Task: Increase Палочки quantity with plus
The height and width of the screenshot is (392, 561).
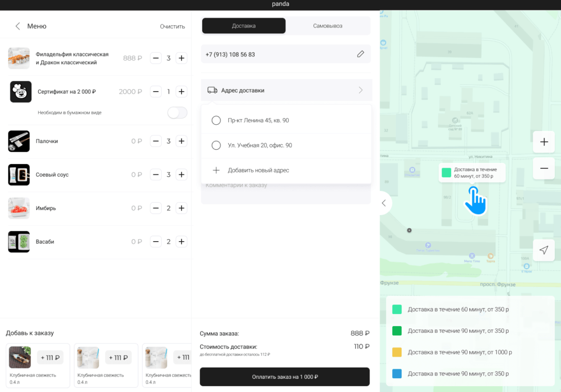Action: (181, 141)
